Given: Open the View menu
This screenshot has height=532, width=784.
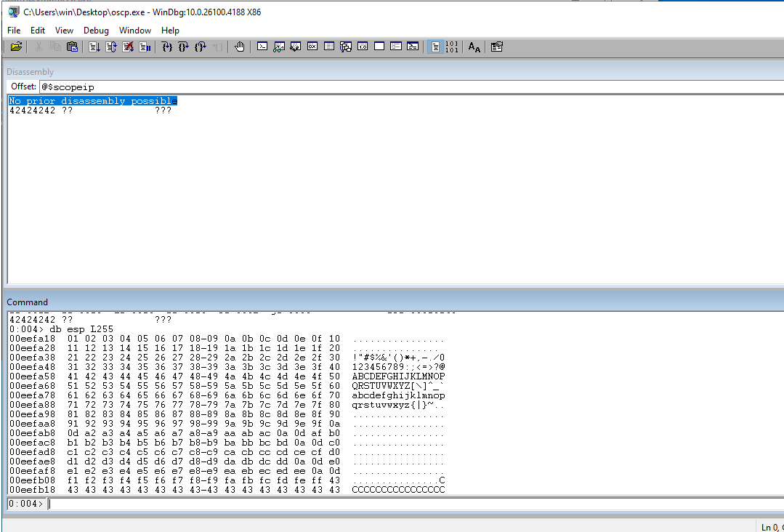Looking at the screenshot, I should 64,31.
